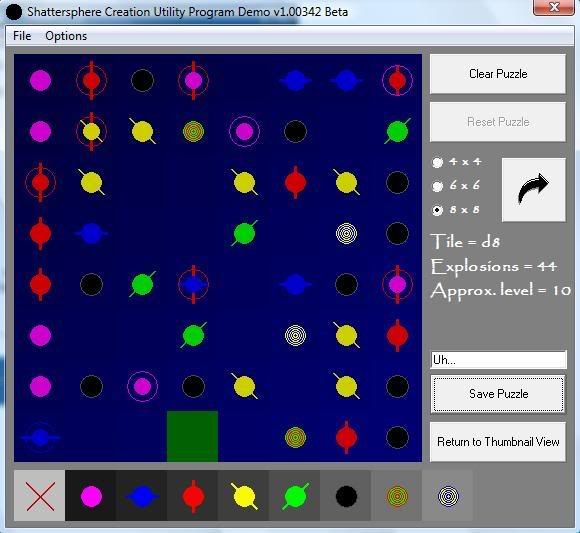This screenshot has height=533, width=580.
Task: Select the red X eraser tile
Action: click(x=40, y=496)
